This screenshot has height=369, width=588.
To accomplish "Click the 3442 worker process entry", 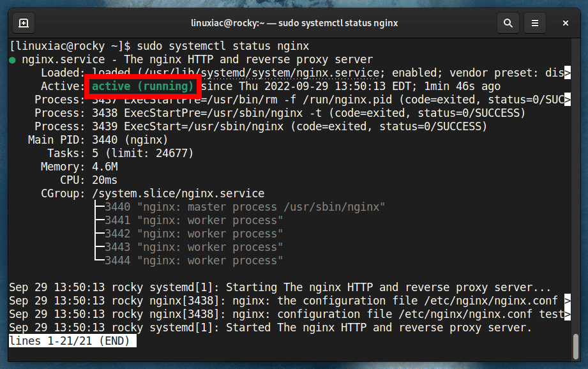I will pyautogui.click(x=194, y=234).
